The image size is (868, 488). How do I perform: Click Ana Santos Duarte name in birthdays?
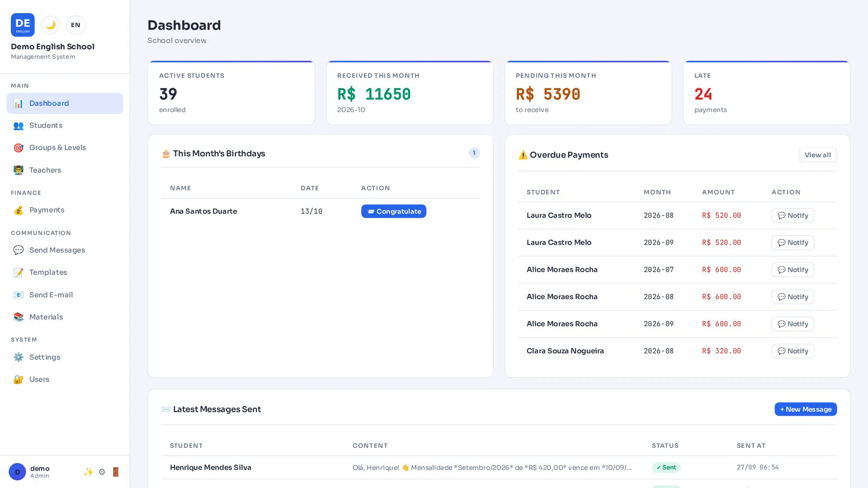tap(203, 211)
